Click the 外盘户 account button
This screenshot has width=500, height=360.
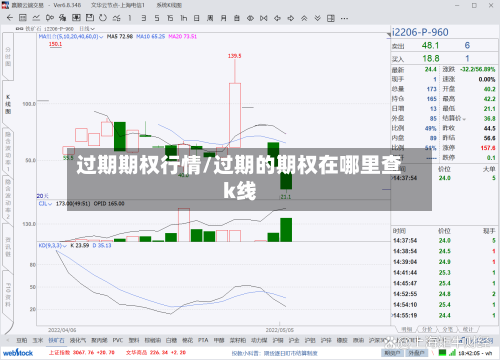point(416,353)
